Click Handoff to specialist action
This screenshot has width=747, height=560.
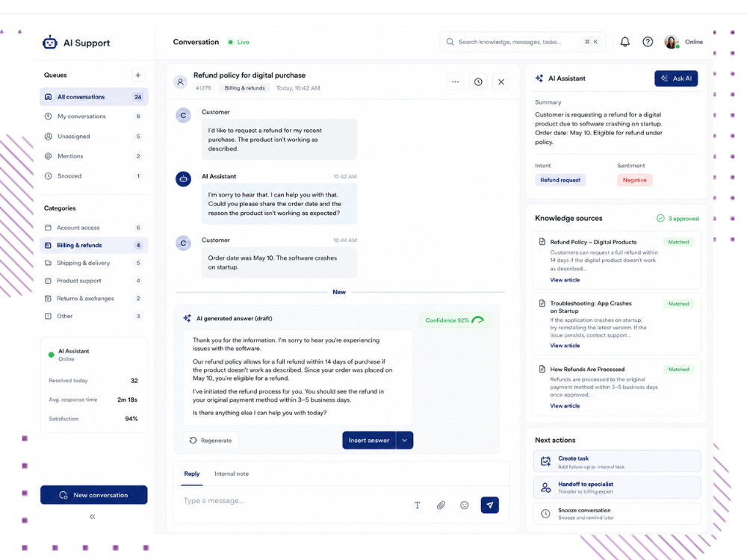click(617, 488)
